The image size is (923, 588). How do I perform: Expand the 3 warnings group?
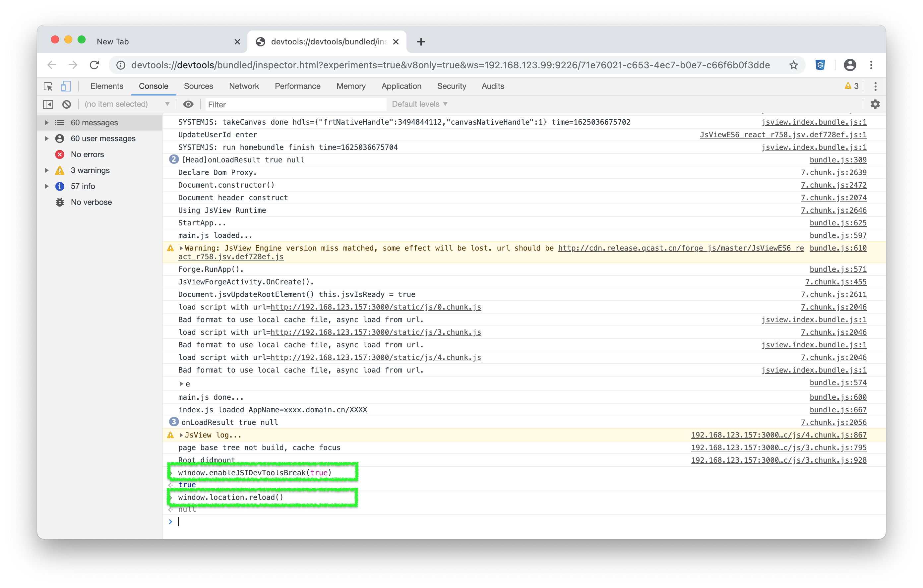47,170
